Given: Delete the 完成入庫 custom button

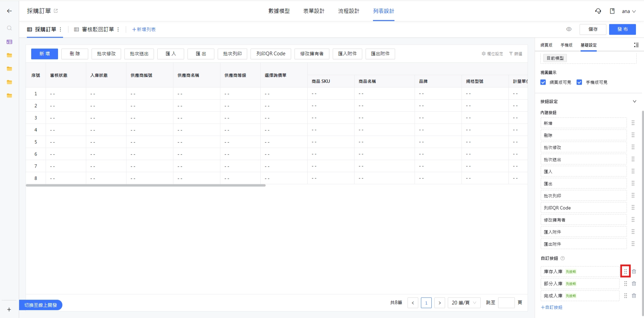Looking at the screenshot, I should pyautogui.click(x=634, y=296).
